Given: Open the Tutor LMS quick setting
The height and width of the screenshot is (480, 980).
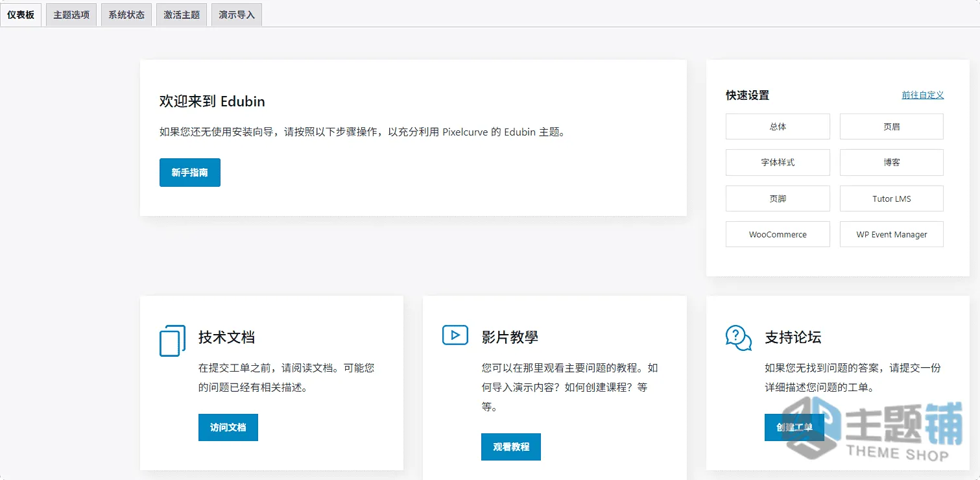Looking at the screenshot, I should 892,198.
